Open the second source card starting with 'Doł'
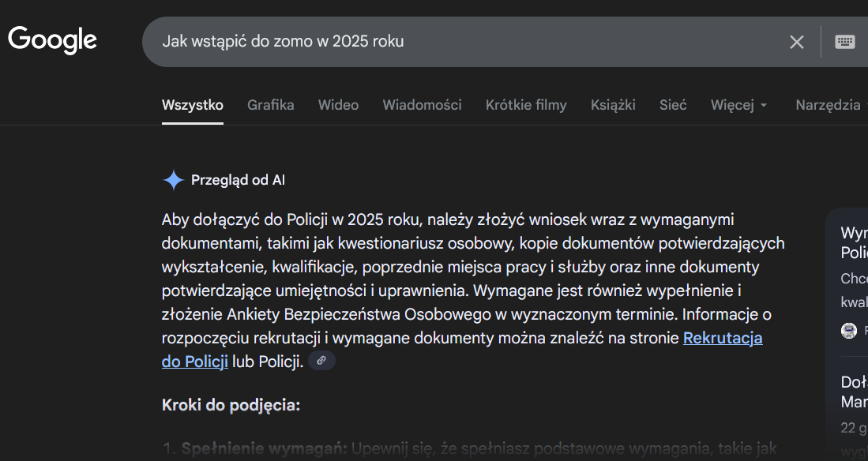The image size is (868, 461). click(853, 392)
